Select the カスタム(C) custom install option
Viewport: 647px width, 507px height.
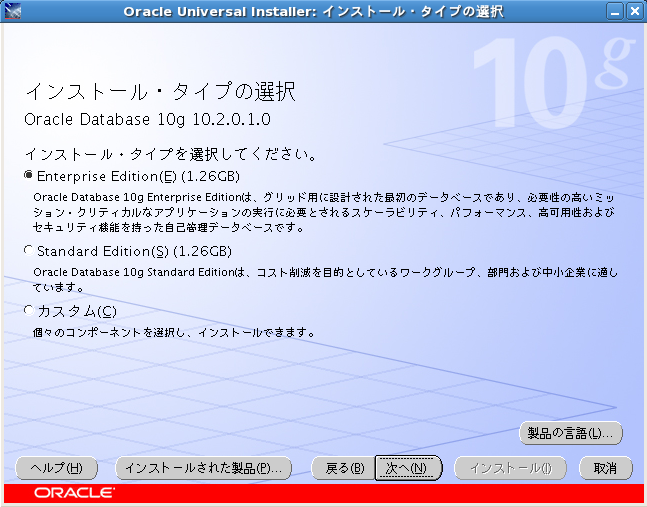coord(28,310)
